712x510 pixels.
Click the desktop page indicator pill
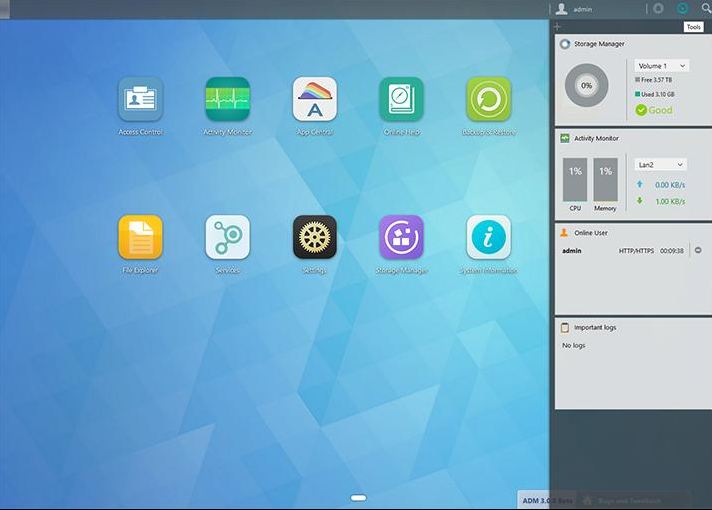[x=358, y=498]
